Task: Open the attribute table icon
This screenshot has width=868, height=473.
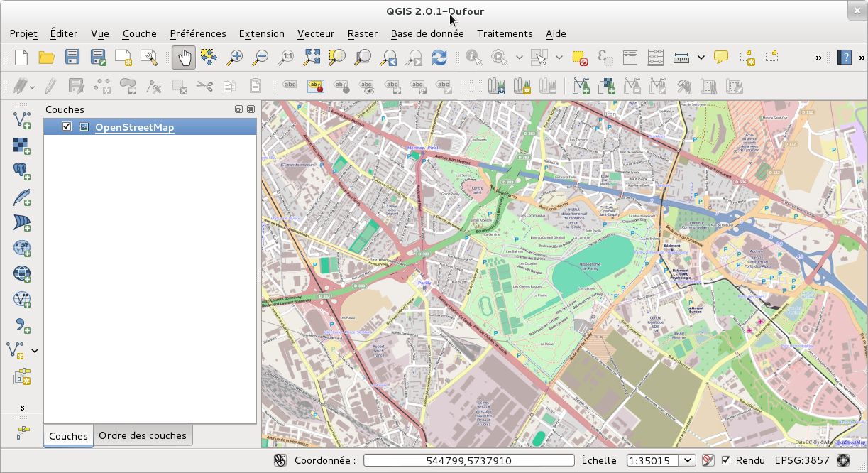Action: tap(630, 58)
